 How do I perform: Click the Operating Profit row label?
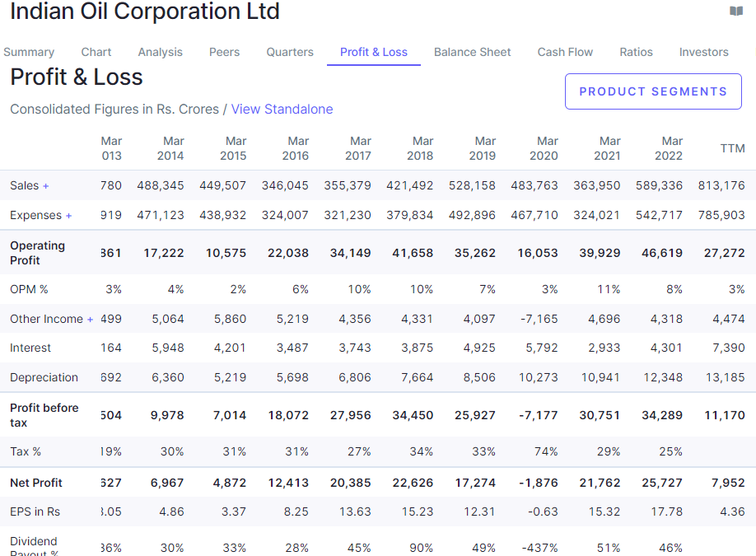tap(37, 253)
